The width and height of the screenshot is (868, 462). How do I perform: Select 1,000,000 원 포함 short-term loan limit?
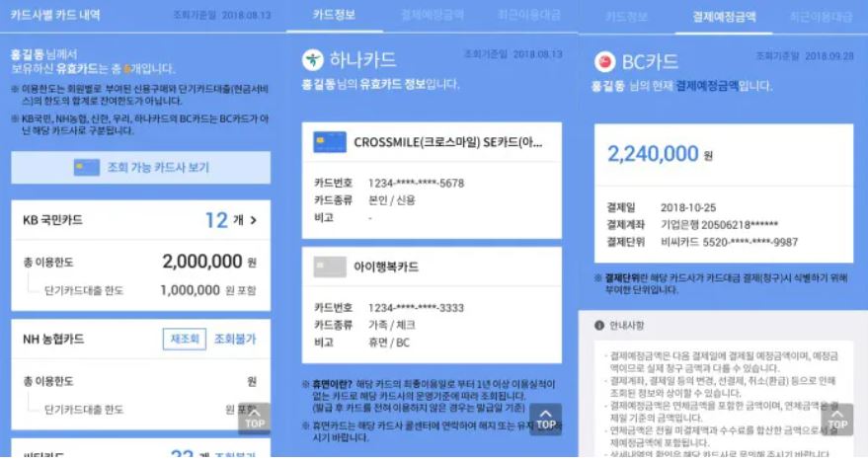[x=208, y=290]
